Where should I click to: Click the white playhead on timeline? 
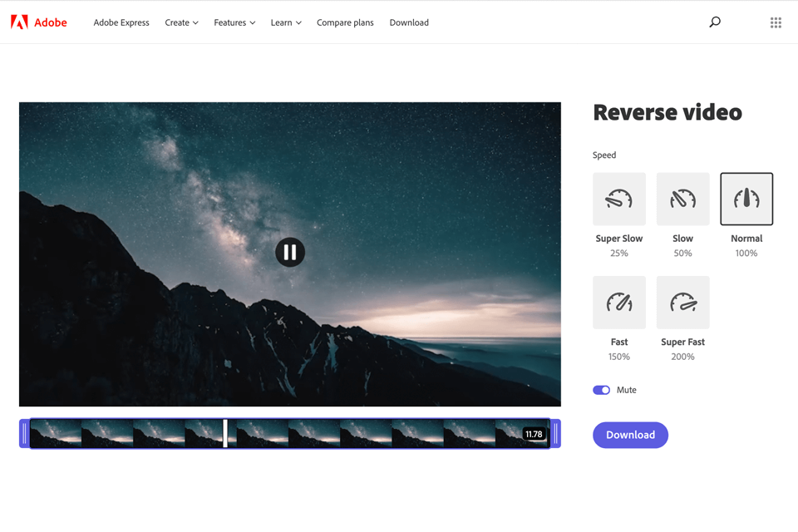point(225,434)
